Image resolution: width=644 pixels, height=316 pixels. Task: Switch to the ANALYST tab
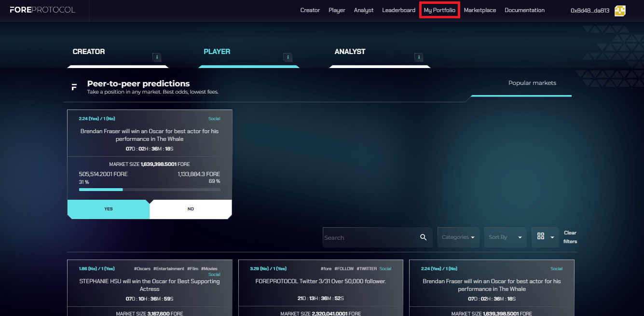(x=350, y=52)
